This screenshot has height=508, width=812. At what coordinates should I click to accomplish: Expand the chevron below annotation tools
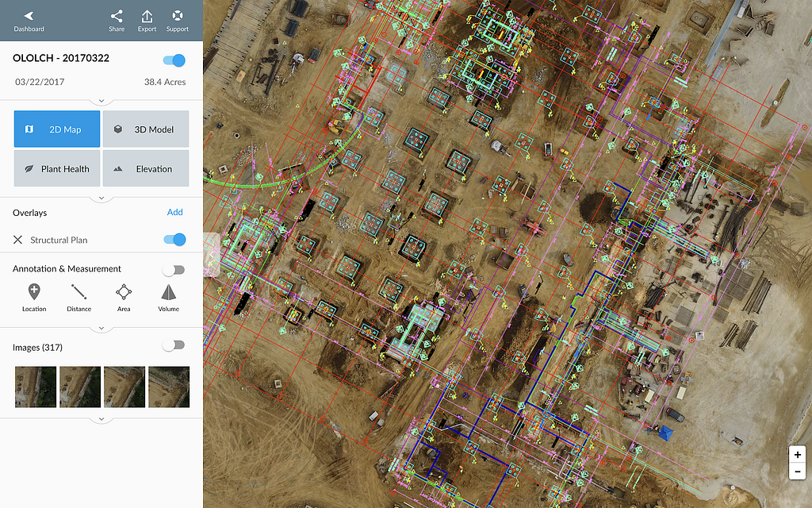pos(101,329)
